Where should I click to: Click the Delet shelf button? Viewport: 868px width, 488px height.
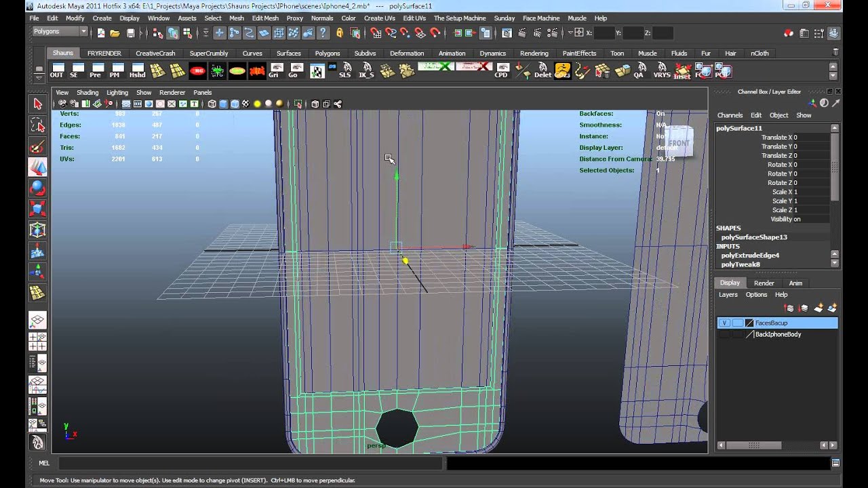tap(542, 70)
